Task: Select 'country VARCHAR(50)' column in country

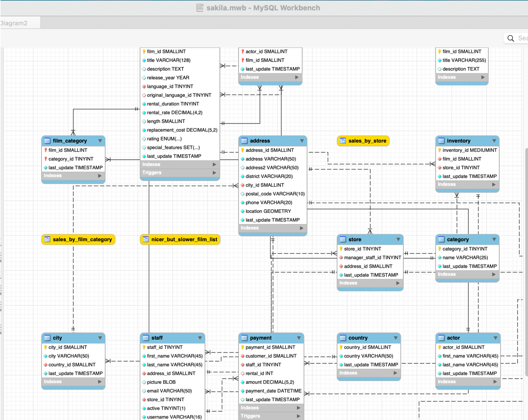Action: pos(369,356)
